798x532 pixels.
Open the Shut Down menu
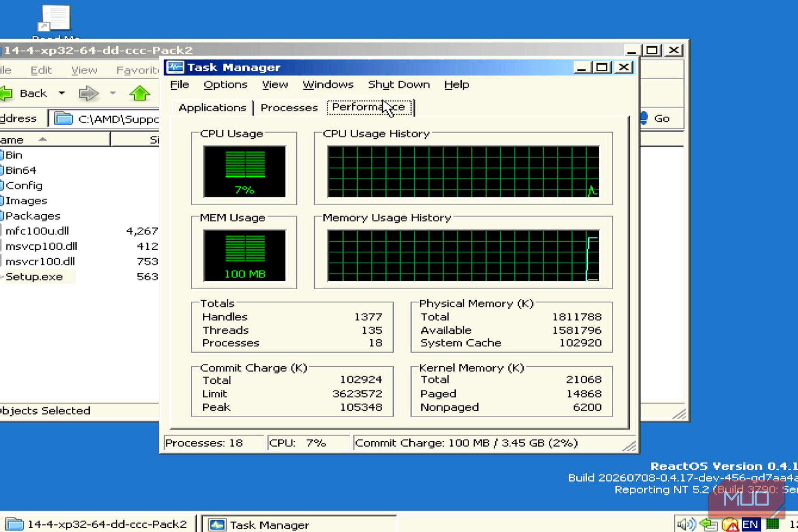399,84
